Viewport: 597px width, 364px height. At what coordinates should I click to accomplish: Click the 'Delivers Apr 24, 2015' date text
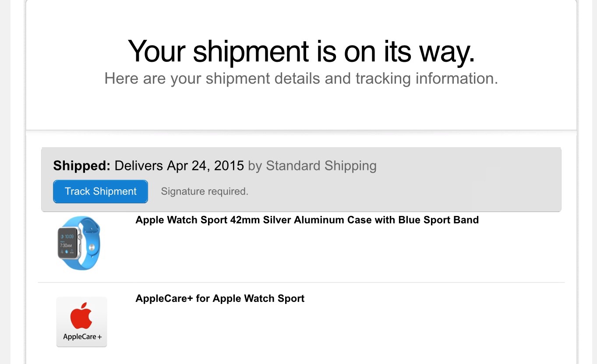tap(179, 166)
